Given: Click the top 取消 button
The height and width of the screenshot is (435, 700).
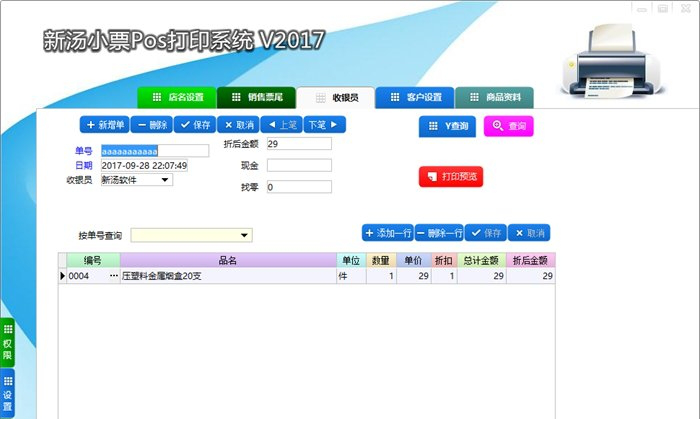Looking at the screenshot, I should [238, 125].
